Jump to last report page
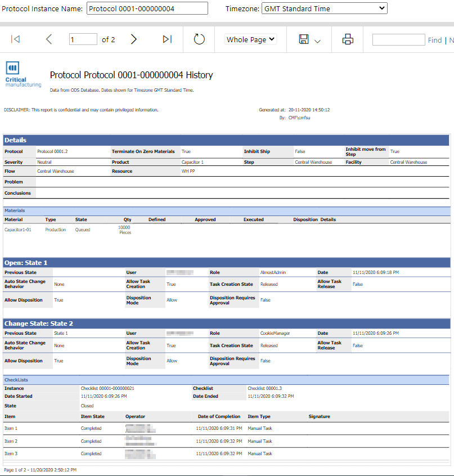Viewport: 454px width, 476px height. pyautogui.click(x=167, y=39)
